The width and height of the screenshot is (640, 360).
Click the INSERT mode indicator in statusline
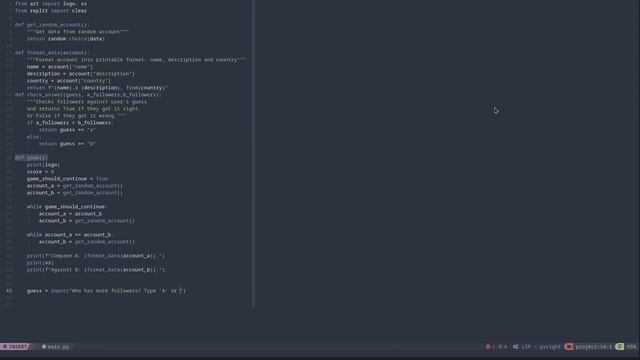pos(15,347)
